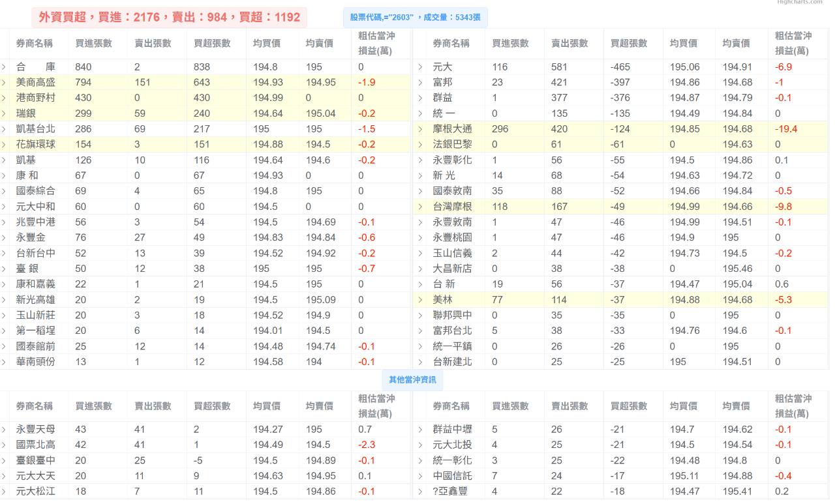This screenshot has width=835, height=504.
Task: Expand the 美商高盛 broker row
Action: point(3,82)
